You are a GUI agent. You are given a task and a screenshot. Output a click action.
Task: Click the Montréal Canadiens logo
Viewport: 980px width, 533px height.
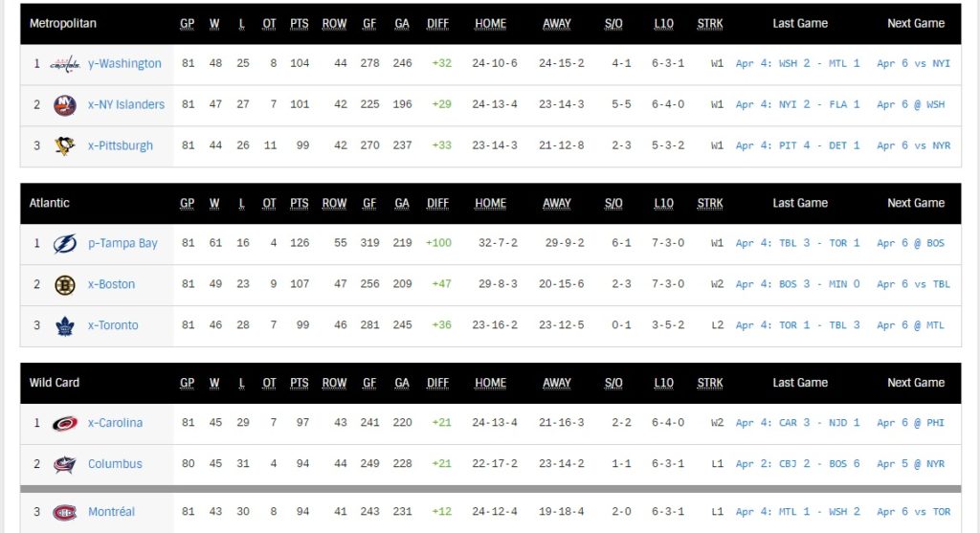65,513
